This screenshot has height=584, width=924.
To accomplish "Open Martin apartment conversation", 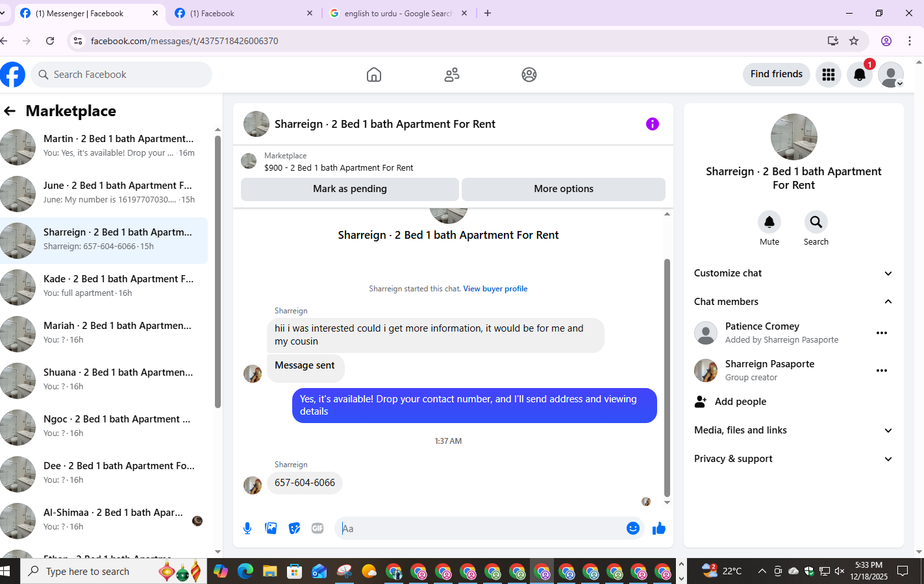I will (104, 147).
